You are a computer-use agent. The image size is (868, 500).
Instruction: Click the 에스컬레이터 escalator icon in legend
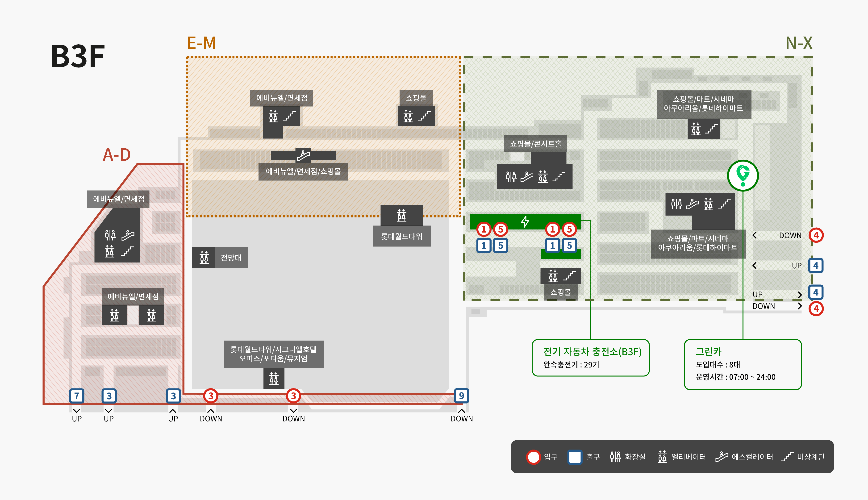point(722,457)
